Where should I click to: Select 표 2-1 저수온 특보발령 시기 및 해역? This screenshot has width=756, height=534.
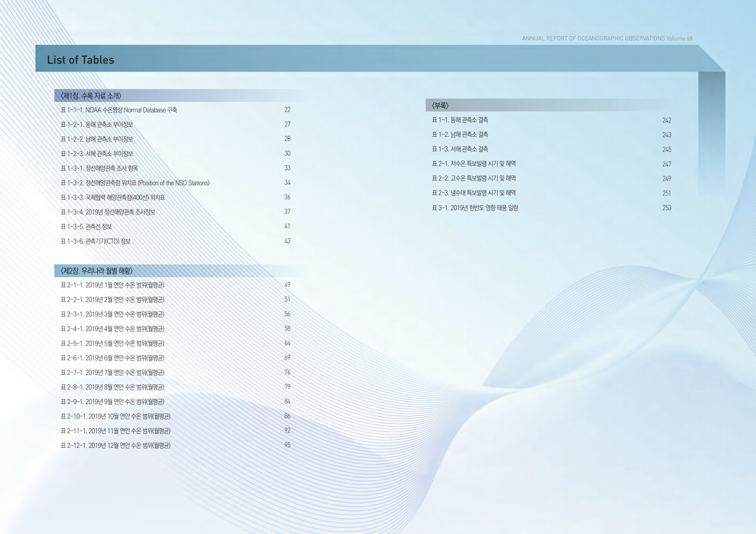point(473,164)
